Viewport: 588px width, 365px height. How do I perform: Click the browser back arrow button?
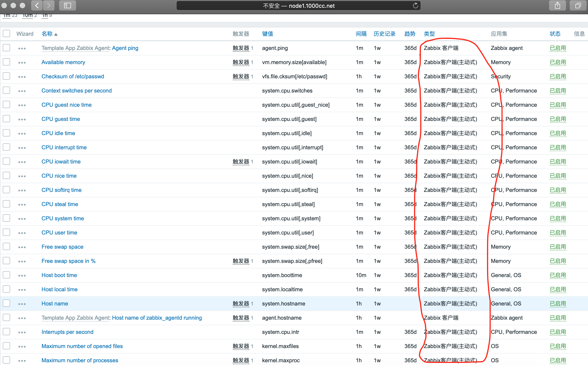37,5
